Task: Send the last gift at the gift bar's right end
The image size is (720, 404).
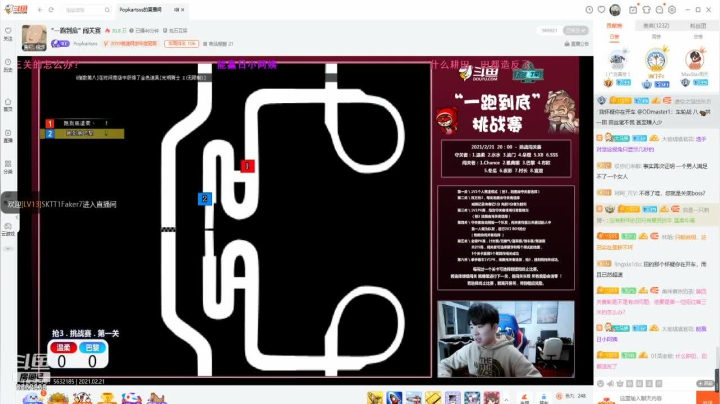Action: point(491,398)
